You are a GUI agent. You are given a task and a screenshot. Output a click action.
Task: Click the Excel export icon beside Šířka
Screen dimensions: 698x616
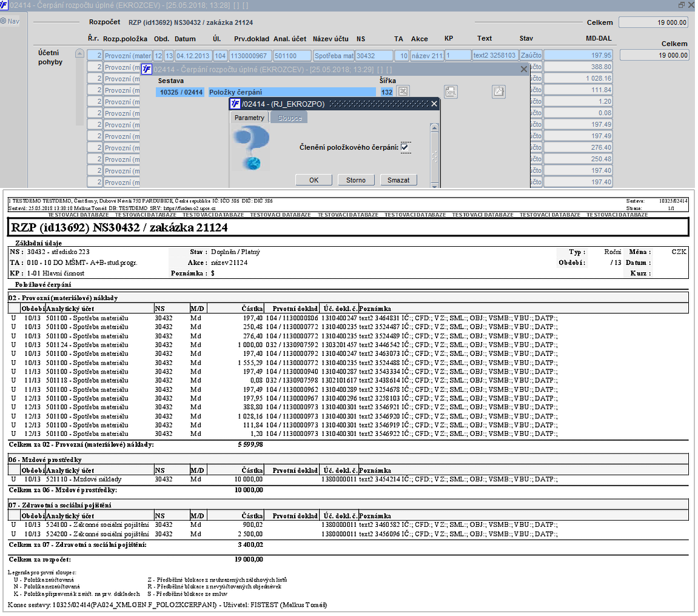(x=403, y=92)
